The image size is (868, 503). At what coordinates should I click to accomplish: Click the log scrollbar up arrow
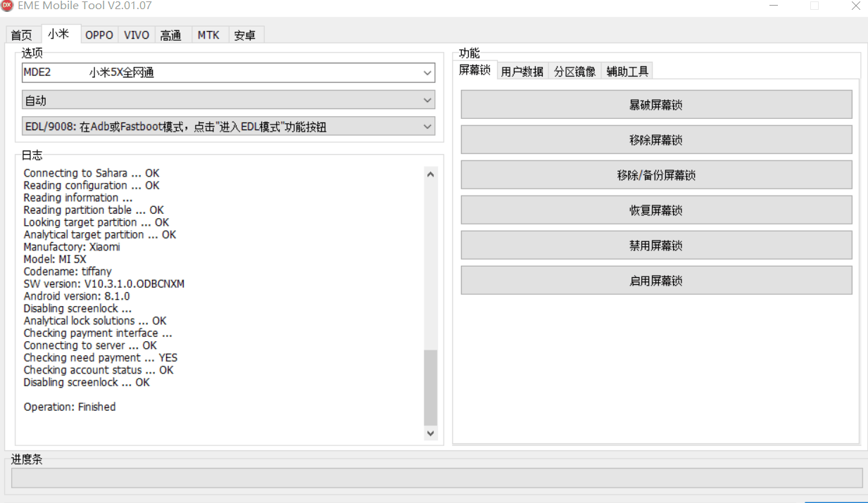point(431,174)
